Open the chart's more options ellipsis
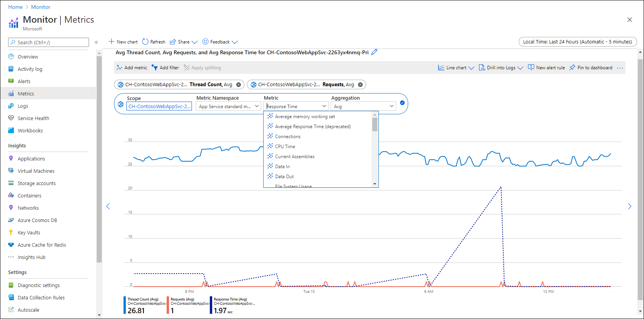The width and height of the screenshot is (644, 319). pos(620,68)
